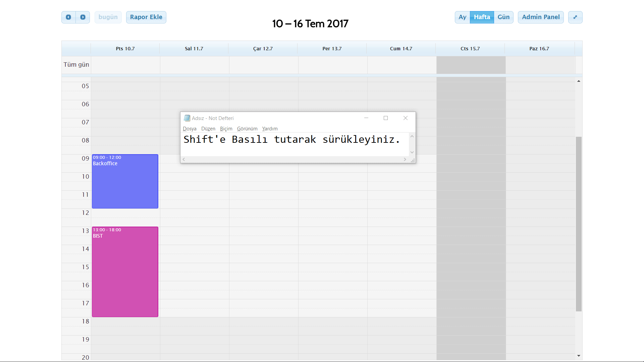Go to next week arrow
The width and height of the screenshot is (644, 362).
point(83,17)
